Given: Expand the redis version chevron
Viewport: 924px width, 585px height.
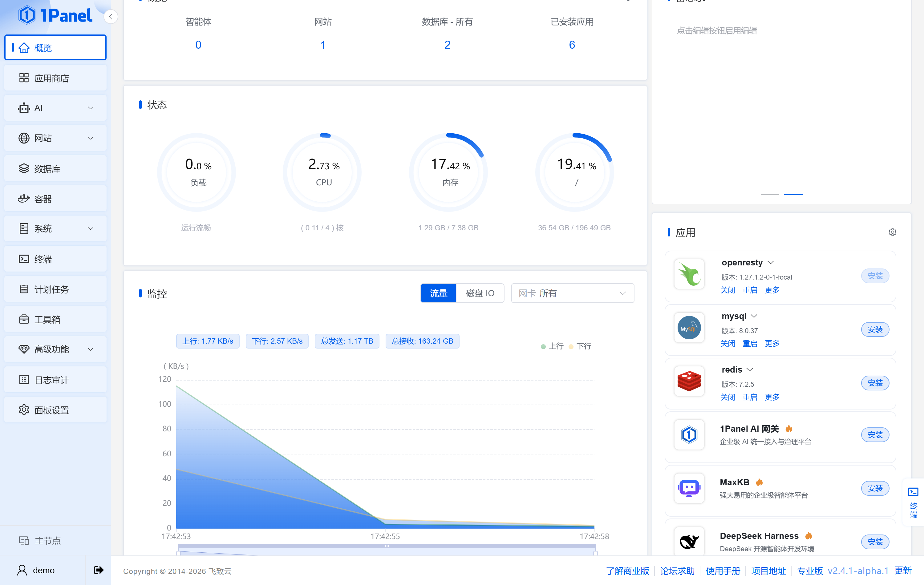Looking at the screenshot, I should (750, 369).
